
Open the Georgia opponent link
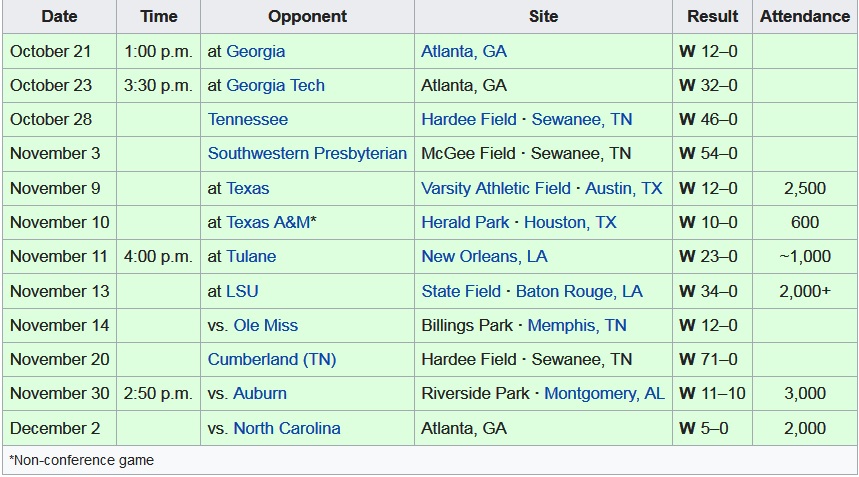coord(255,51)
